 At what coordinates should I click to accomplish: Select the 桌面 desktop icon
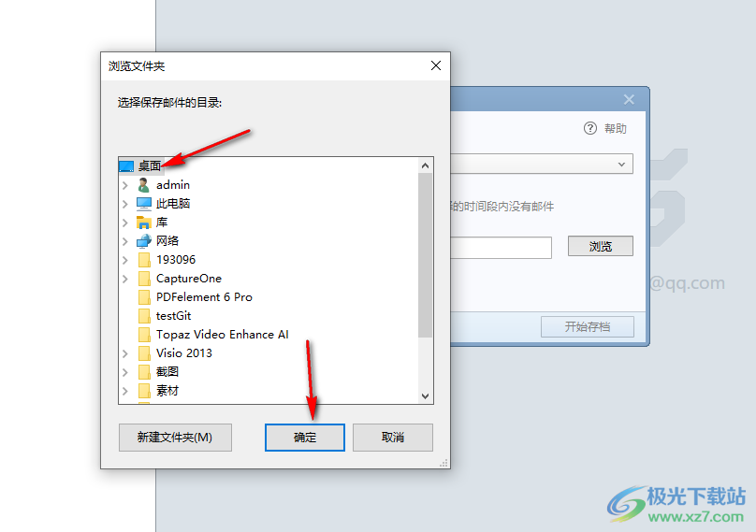[126, 166]
